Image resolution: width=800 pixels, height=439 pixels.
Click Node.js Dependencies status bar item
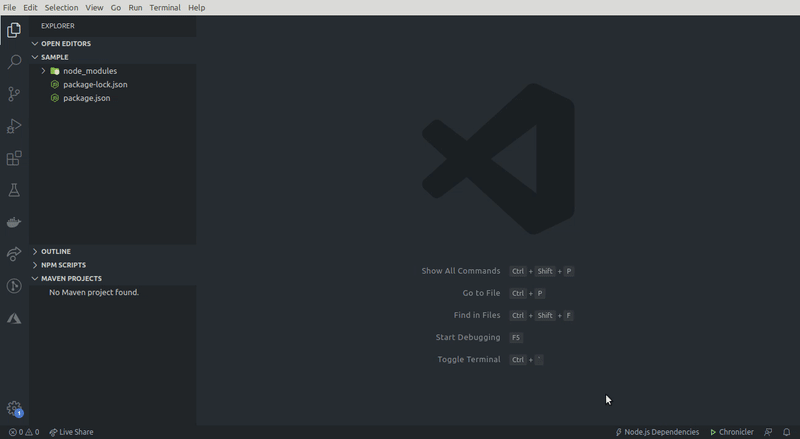point(657,432)
